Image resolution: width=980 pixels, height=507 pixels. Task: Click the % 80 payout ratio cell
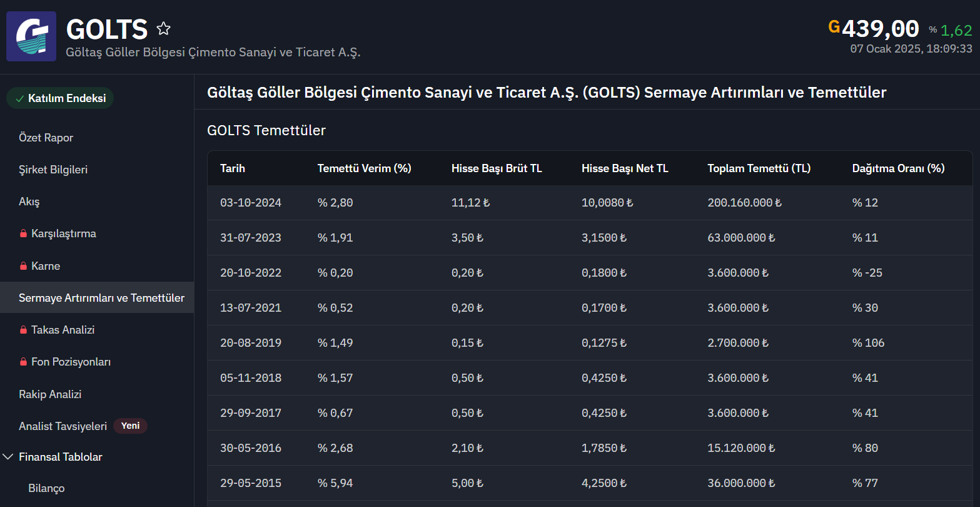coord(865,448)
